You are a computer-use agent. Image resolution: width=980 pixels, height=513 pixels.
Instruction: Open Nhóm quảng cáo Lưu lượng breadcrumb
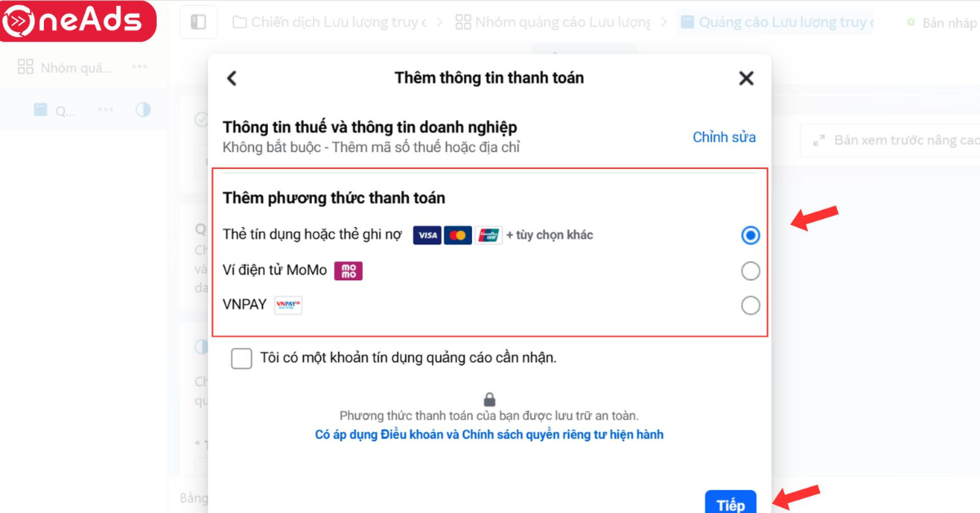click(553, 22)
